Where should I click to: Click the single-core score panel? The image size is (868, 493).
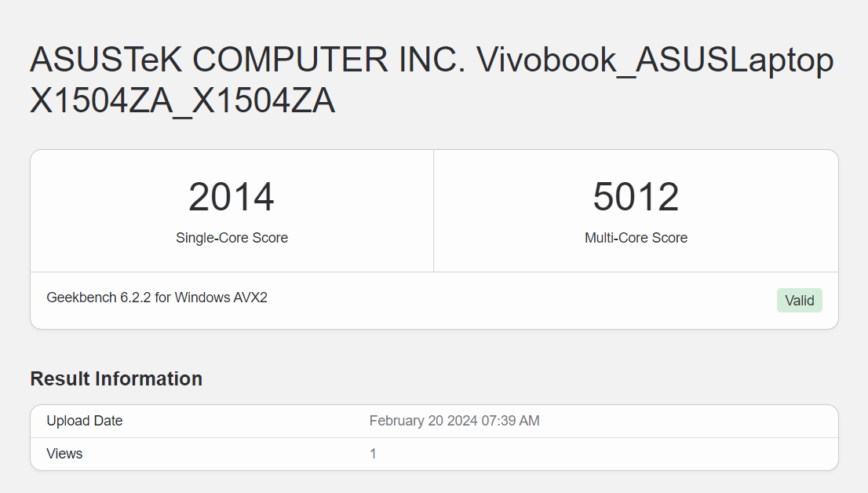[x=232, y=210]
